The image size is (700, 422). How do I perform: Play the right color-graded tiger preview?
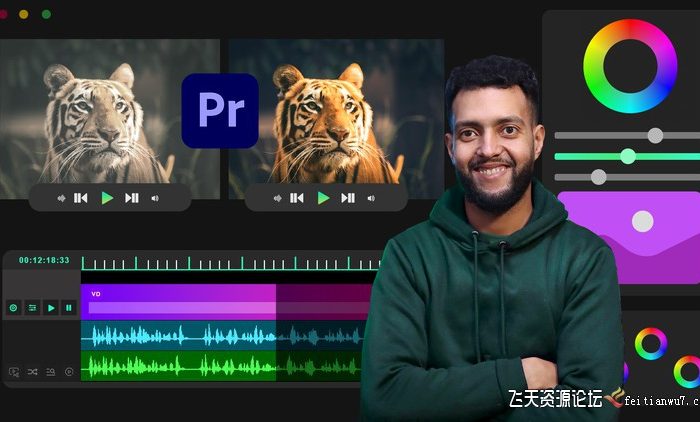click(x=323, y=198)
